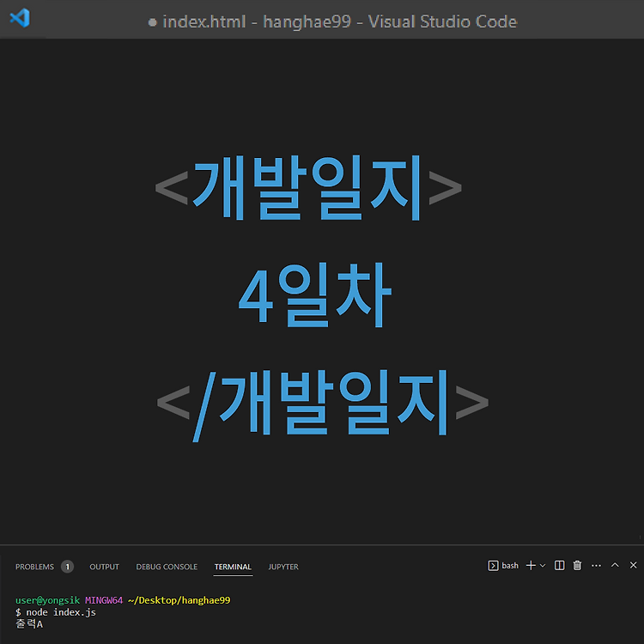Switch to the DEBUG CONSOLE tab

167,567
